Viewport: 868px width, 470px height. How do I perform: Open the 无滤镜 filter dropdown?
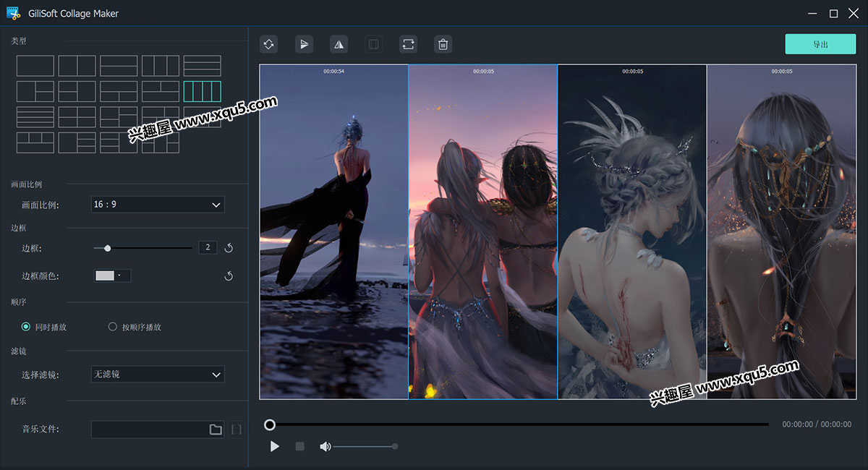point(158,375)
